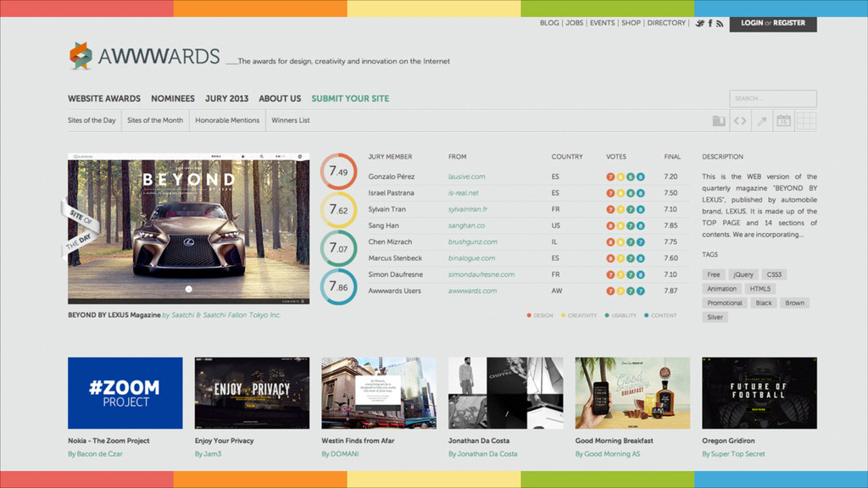The width and height of the screenshot is (868, 488).
Task: Open the Oregon Gridiron thumbnail
Action: tap(759, 393)
